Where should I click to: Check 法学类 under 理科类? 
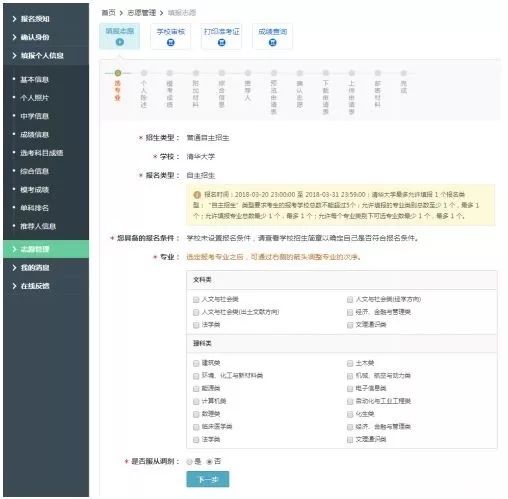196,440
